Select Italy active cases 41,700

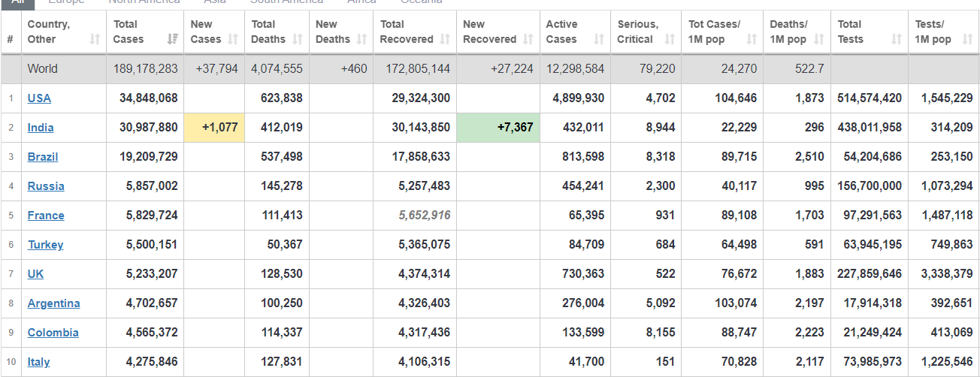point(586,361)
